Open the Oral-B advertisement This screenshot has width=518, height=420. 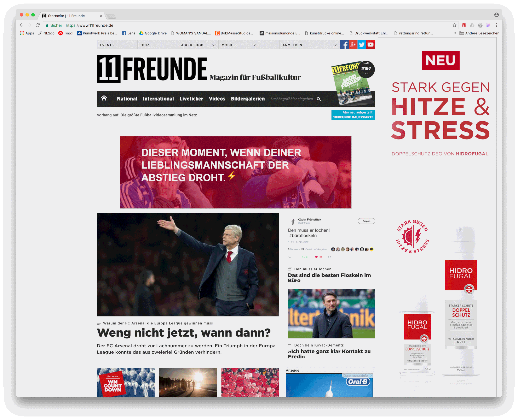(329, 385)
